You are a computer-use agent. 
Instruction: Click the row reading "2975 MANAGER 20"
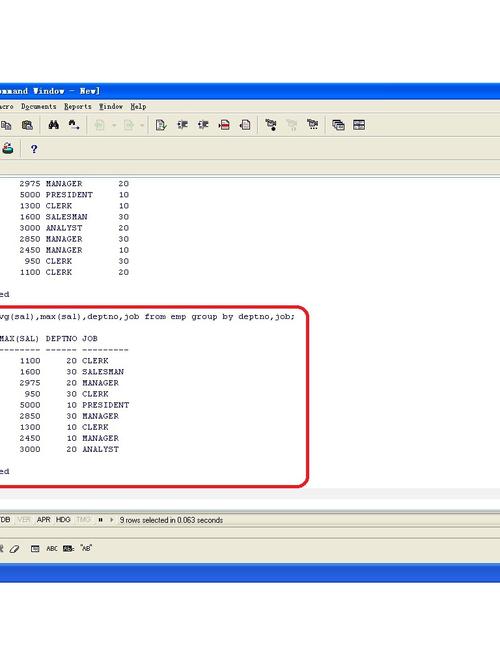(x=74, y=183)
